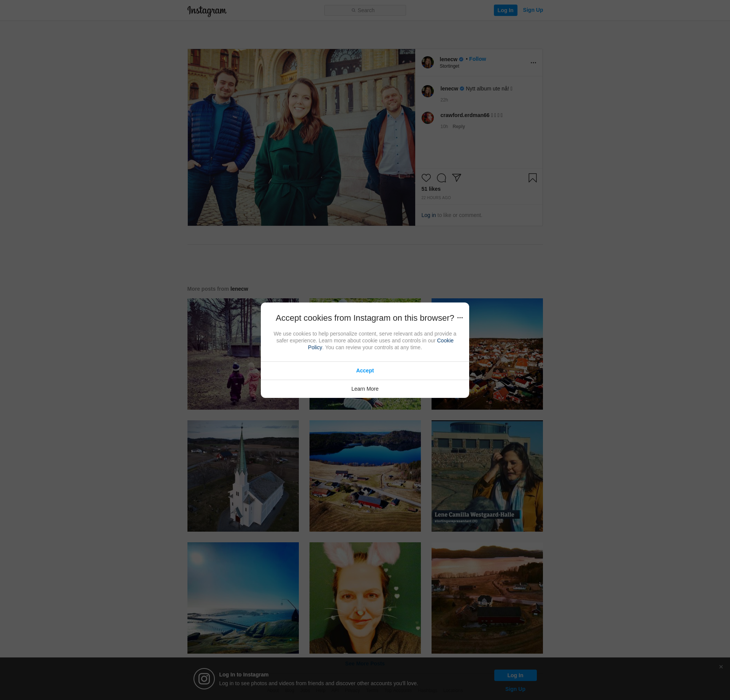Open the bunny ears selfie thumbnail
Viewport: 730px width, 700px height.
(x=365, y=598)
